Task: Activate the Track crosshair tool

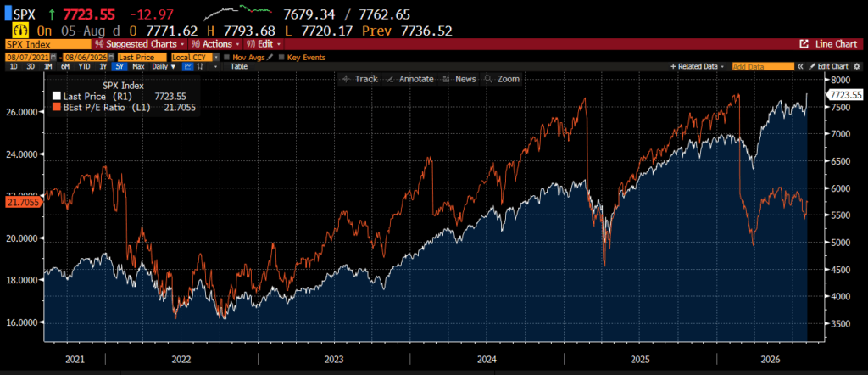Action: (x=359, y=79)
